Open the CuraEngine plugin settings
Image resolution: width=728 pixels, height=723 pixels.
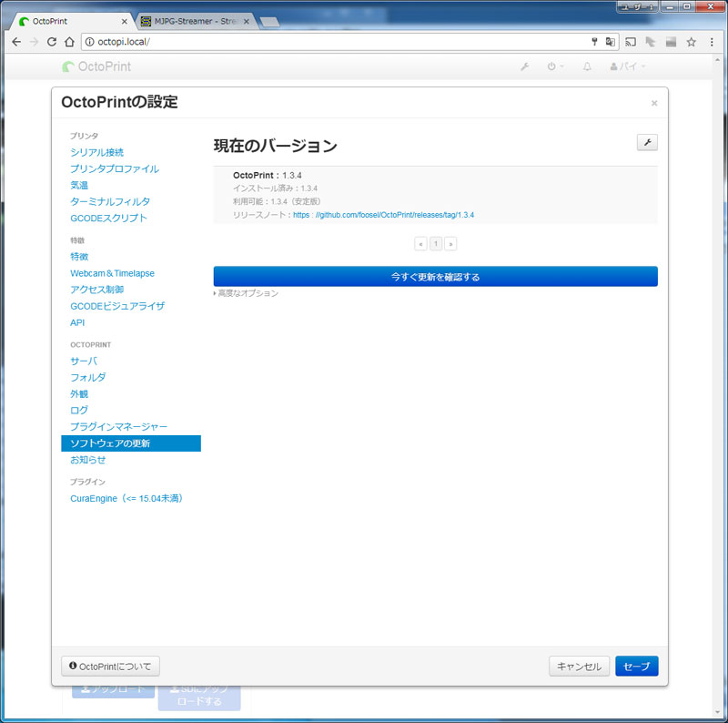pos(126,499)
